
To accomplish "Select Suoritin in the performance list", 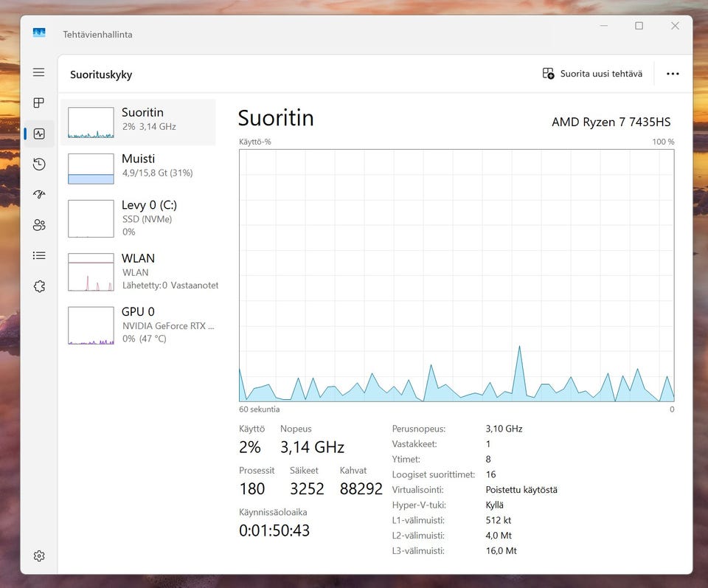I will coord(138,122).
